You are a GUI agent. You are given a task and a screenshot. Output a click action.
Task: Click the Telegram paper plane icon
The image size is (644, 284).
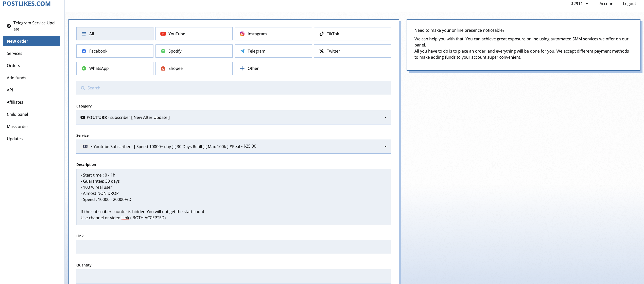[x=242, y=51]
